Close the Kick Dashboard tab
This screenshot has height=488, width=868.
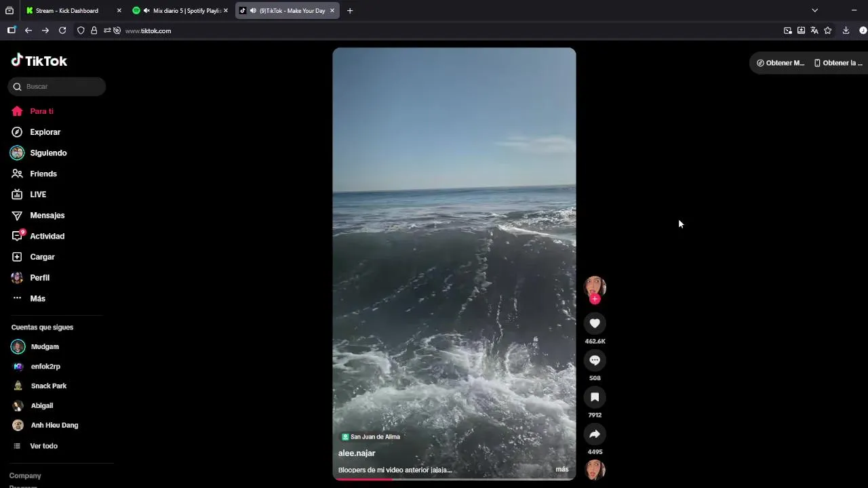(x=119, y=11)
